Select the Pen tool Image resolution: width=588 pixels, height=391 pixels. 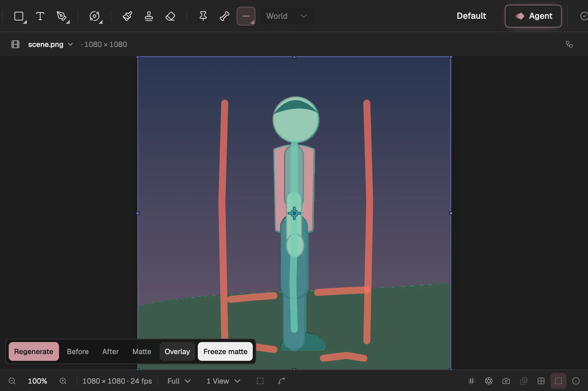[62, 16]
